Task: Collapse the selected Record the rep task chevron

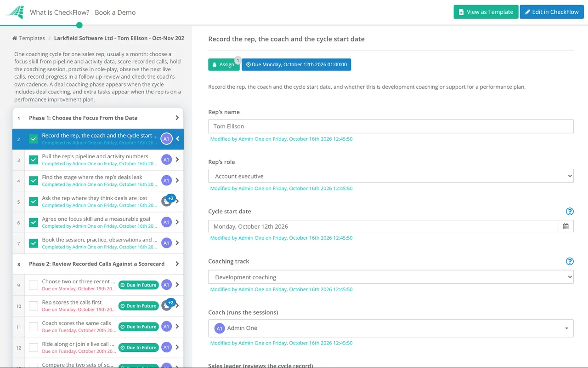Action: (x=178, y=139)
